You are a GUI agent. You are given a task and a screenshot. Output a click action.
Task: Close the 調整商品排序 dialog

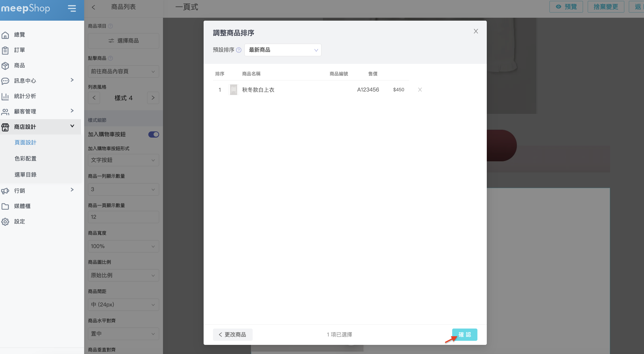[x=475, y=31]
